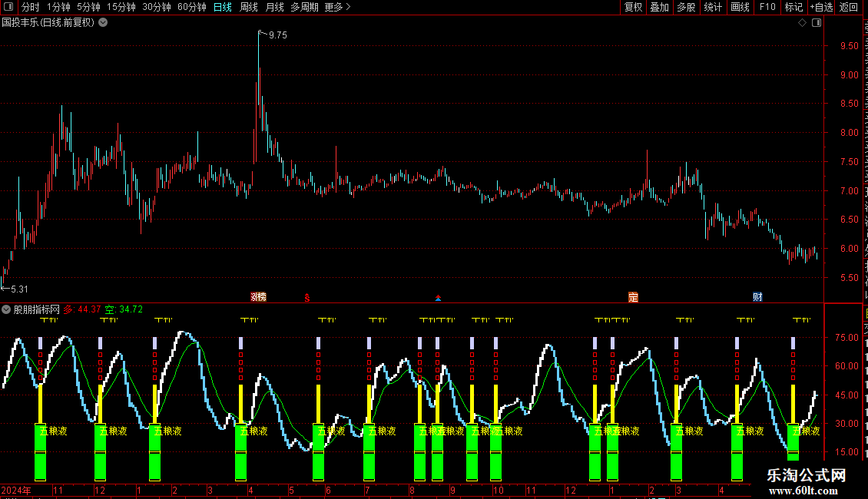Click the 国投丰乐(日线.前复权) title
868x499 pixels.
48,23
